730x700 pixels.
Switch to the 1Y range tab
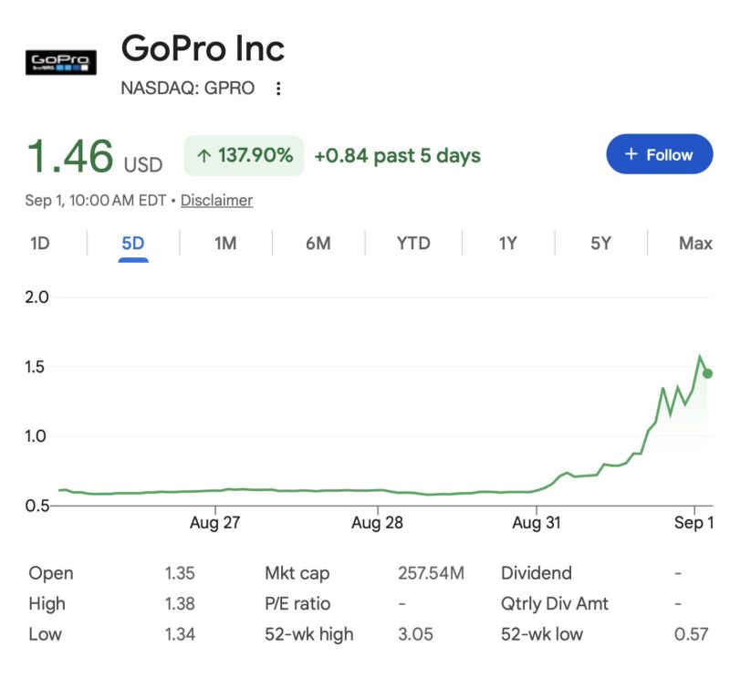pyautogui.click(x=508, y=243)
